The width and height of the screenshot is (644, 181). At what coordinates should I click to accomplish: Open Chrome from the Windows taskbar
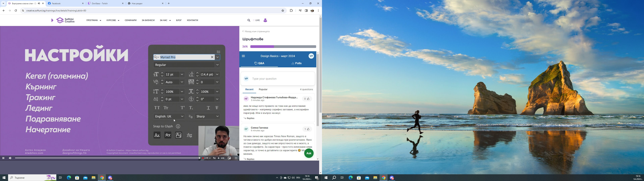tap(102, 178)
